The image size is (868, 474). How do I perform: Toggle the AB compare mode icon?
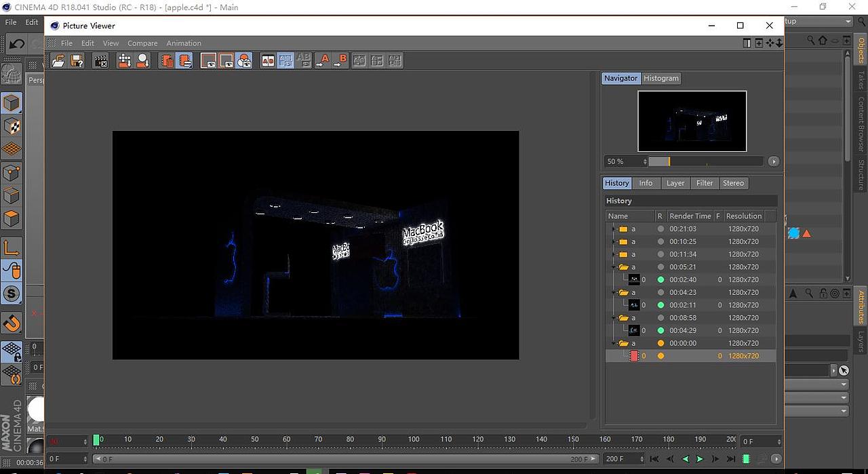pos(268,60)
